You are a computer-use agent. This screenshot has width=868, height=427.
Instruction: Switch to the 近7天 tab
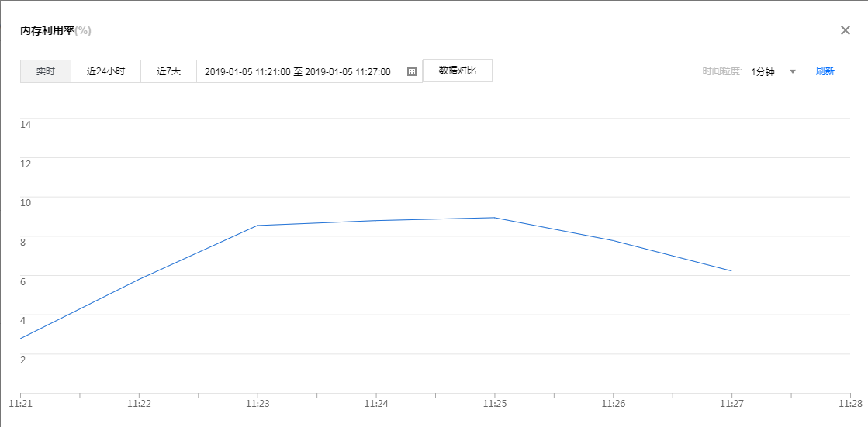(x=168, y=71)
